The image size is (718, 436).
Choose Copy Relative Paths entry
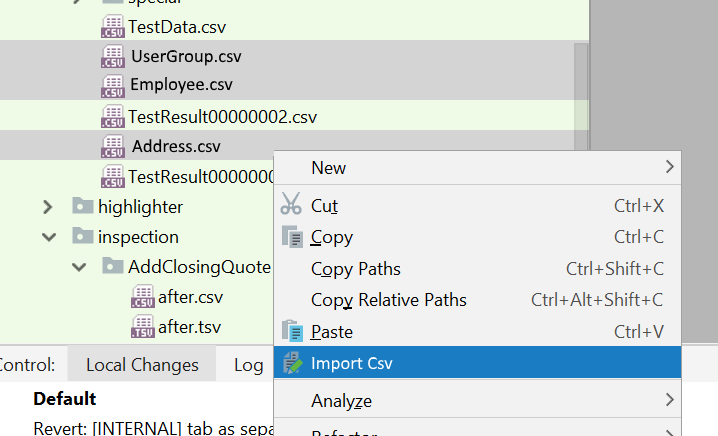[477, 300]
